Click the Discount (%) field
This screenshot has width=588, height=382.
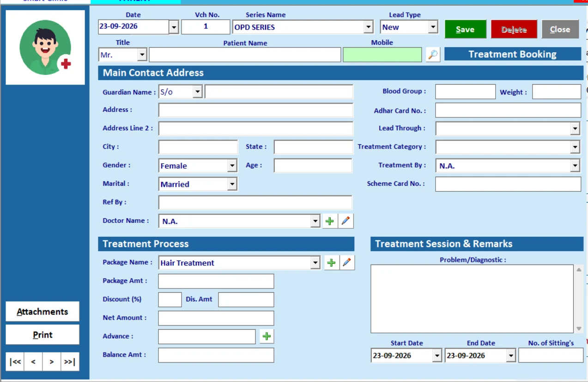[170, 300]
